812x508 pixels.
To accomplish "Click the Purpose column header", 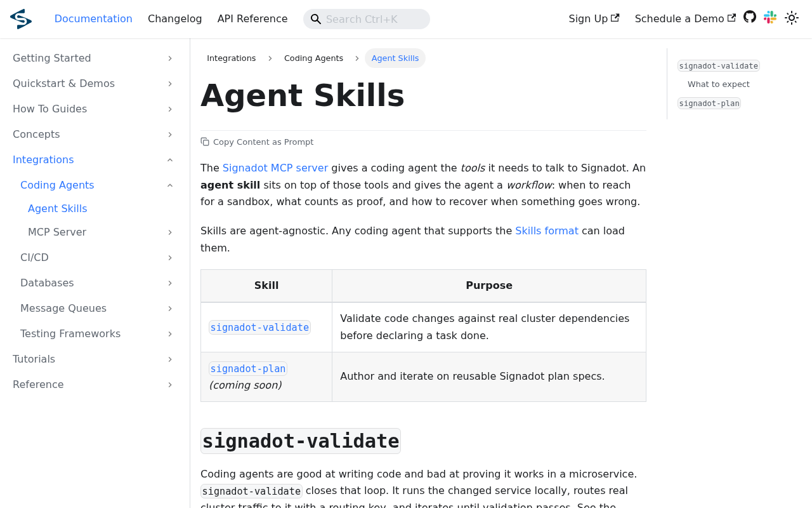I will point(489,286).
